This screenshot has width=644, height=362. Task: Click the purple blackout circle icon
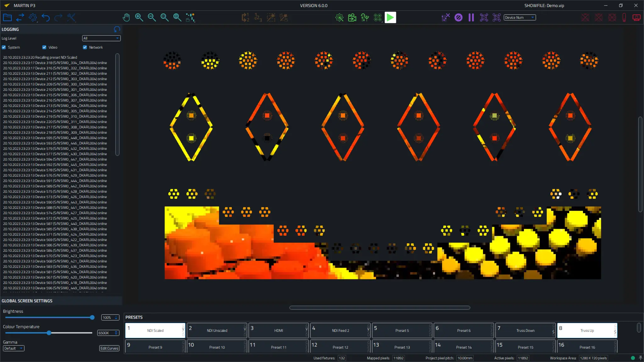pos(458,18)
